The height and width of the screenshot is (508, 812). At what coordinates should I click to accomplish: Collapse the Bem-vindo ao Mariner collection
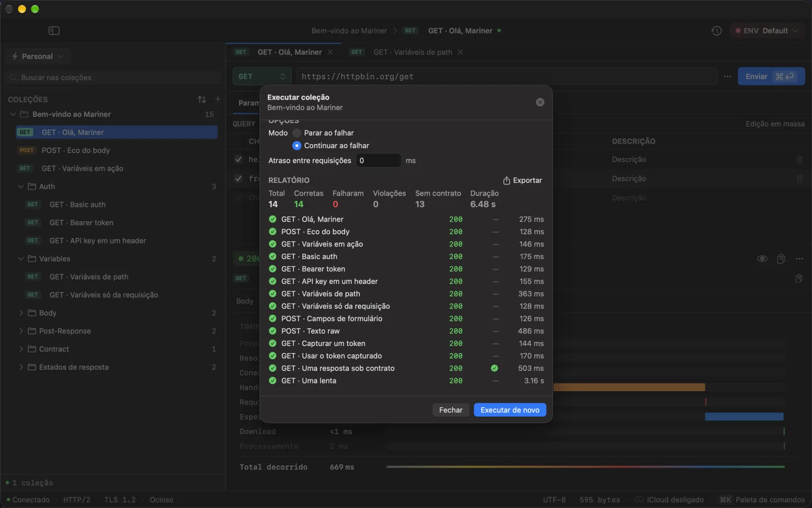[13, 114]
